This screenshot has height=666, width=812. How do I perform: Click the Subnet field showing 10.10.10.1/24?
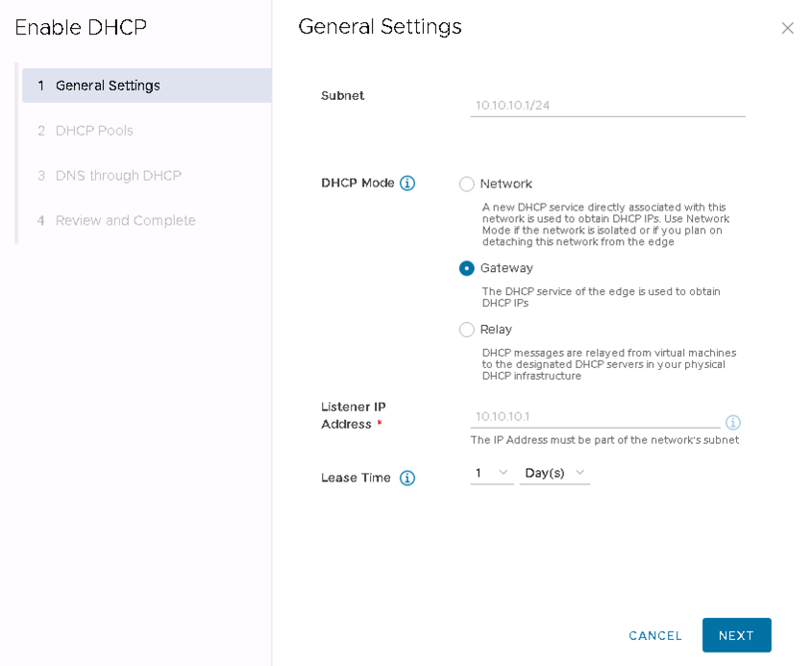click(x=607, y=106)
